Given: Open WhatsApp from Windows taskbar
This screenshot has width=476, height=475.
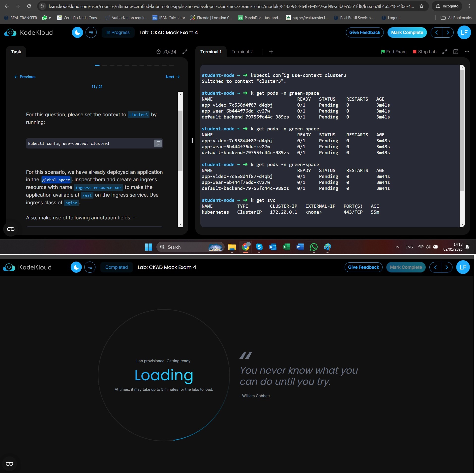Looking at the screenshot, I should click(314, 247).
